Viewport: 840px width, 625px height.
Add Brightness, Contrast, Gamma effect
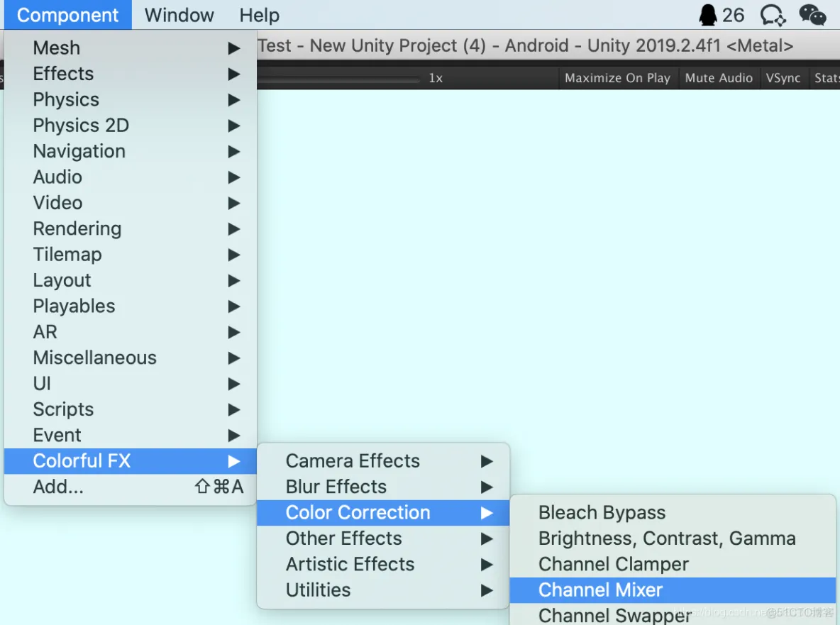[673, 538]
